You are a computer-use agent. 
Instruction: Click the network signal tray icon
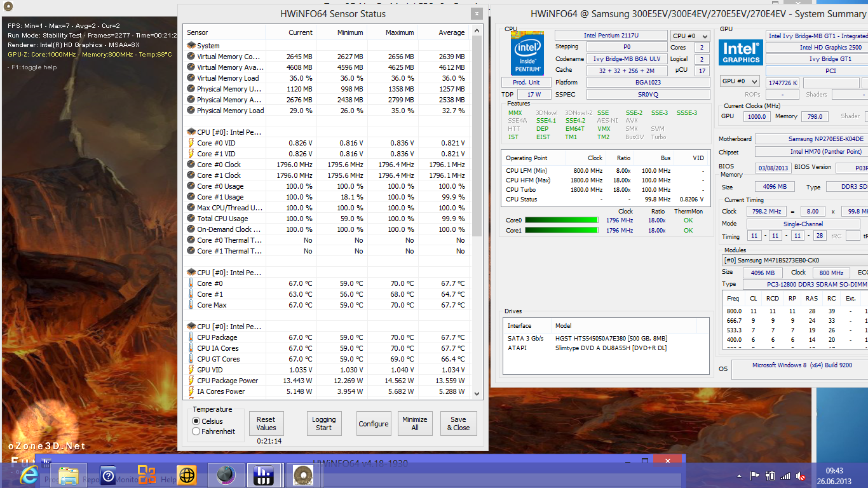[785, 475]
